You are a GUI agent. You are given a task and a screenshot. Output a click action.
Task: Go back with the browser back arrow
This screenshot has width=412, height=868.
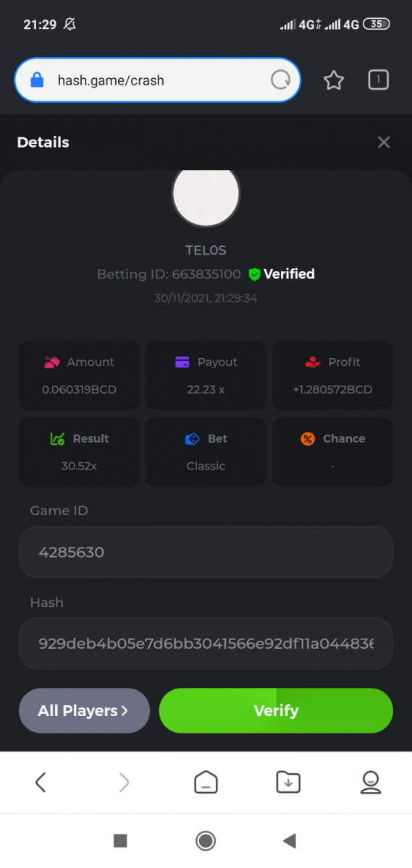(41, 782)
